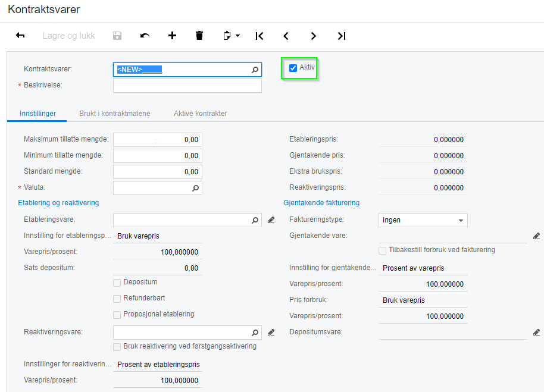The image size is (544, 392).
Task: Expand the clipboard dropdown arrow
Action: pos(237,36)
